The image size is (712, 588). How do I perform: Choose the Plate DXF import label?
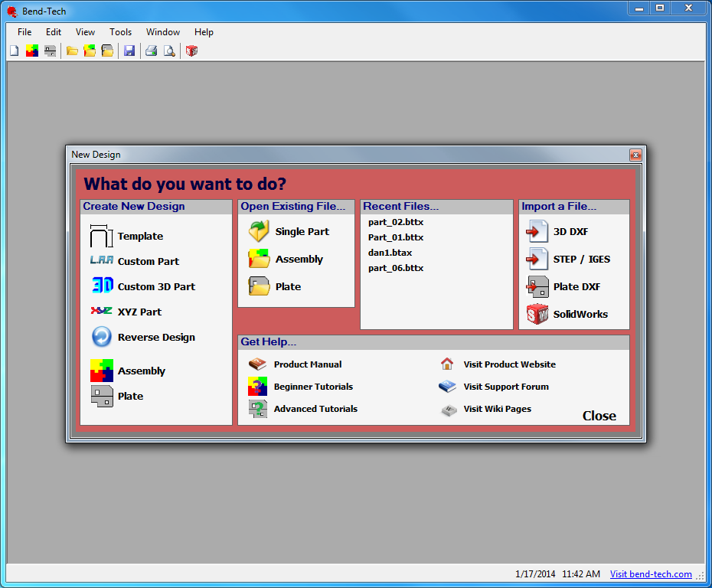576,287
